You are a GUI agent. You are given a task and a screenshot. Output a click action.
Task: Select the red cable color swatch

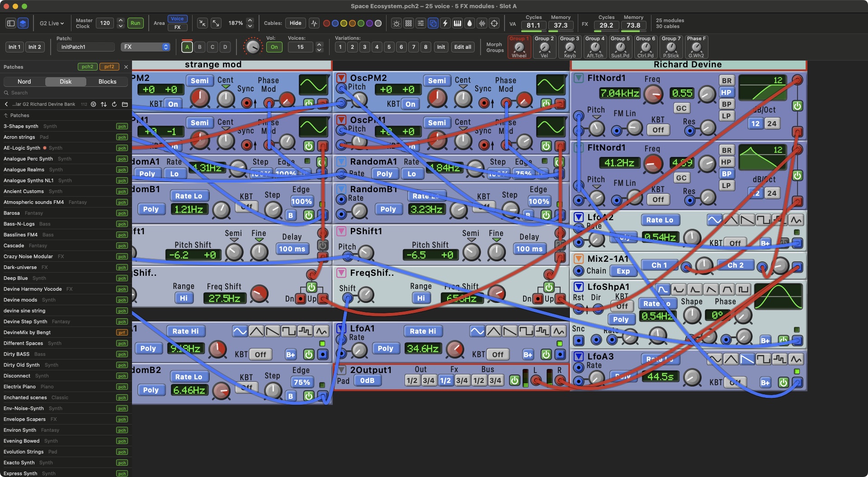tap(326, 23)
